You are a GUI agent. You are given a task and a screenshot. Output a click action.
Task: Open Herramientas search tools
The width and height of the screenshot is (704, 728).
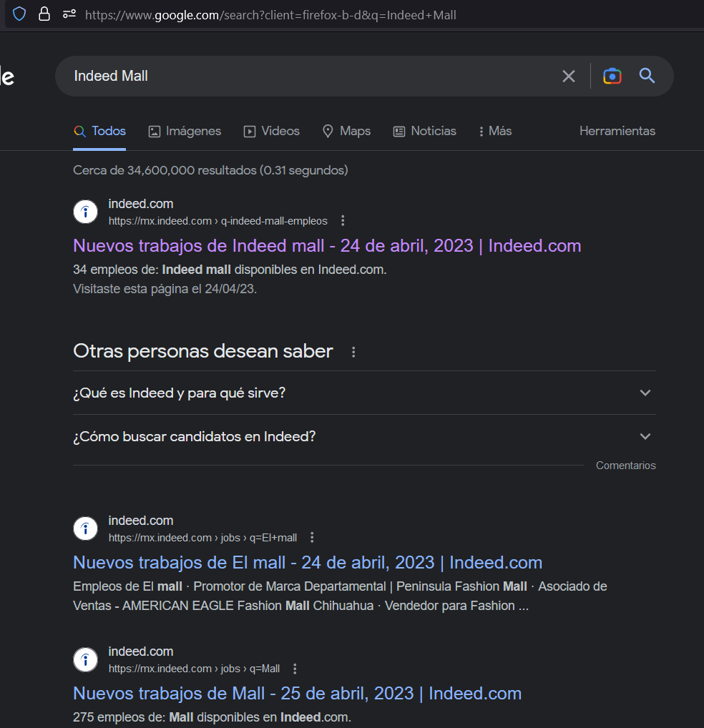(617, 132)
